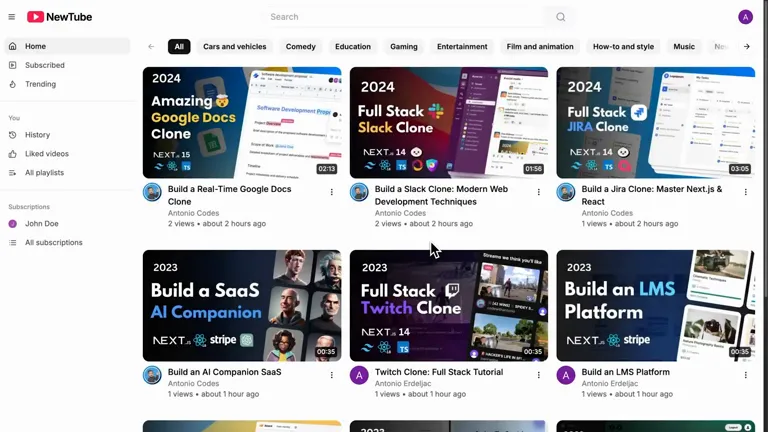Play the Build an LMS Platform thumbnail
Screen dimensions: 768x432
pos(655,306)
